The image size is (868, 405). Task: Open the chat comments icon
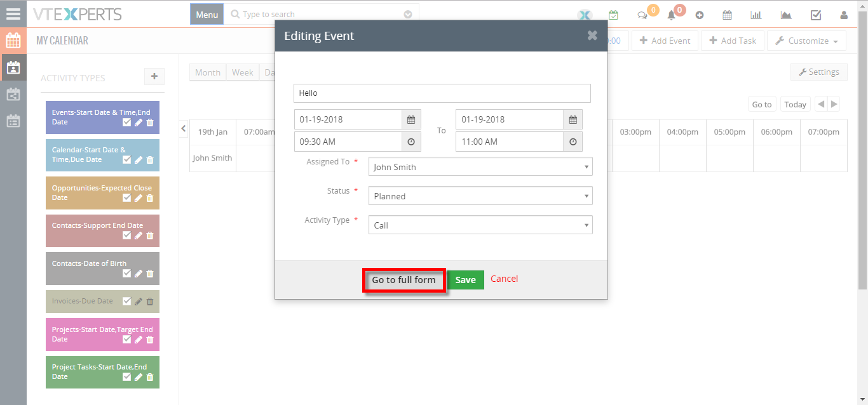pyautogui.click(x=642, y=15)
